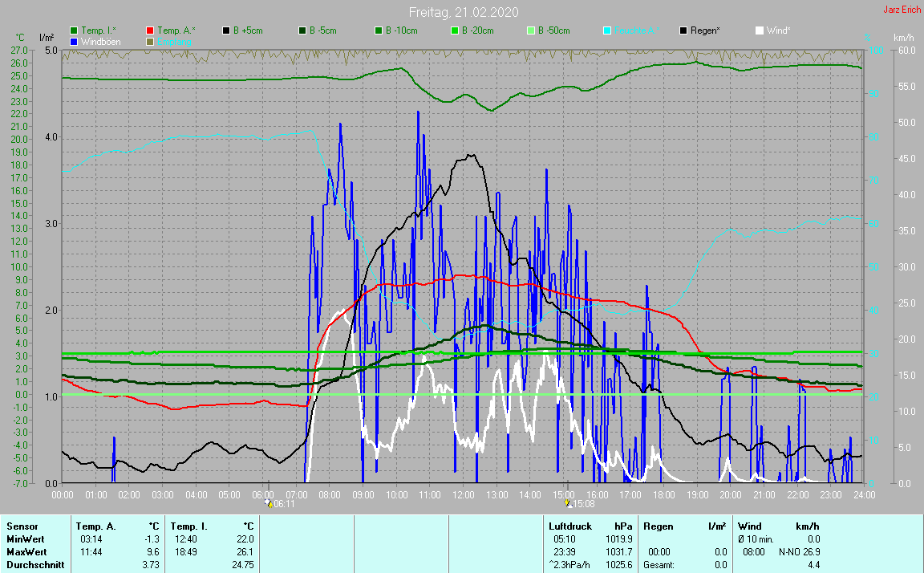Screen dimensions: 924x573
Task: Click the 'Regen' header in the table
Action: pyautogui.click(x=658, y=526)
